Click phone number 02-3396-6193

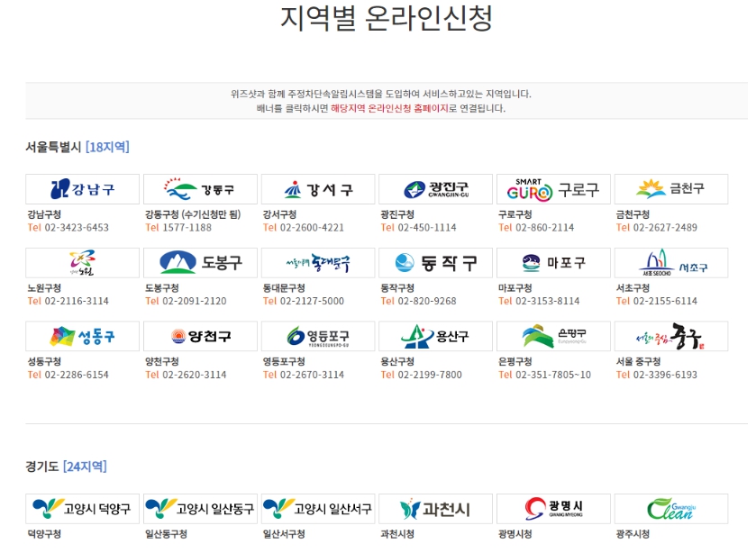[x=665, y=375]
